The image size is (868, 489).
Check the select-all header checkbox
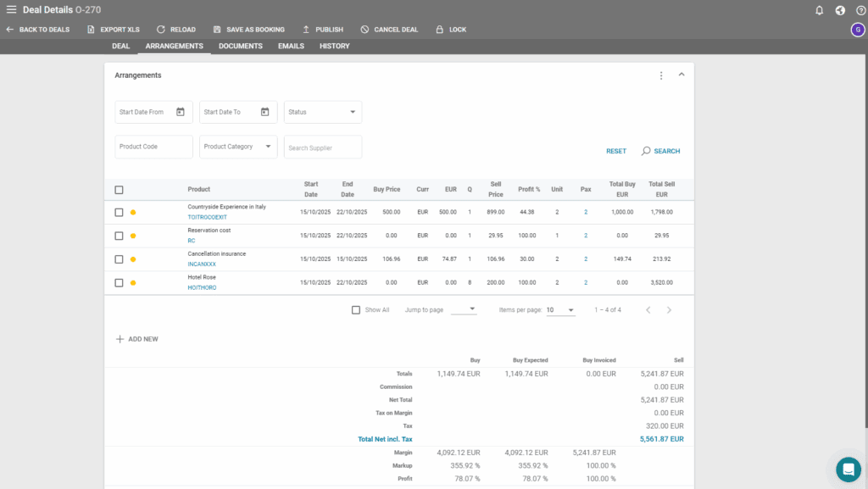[120, 190]
